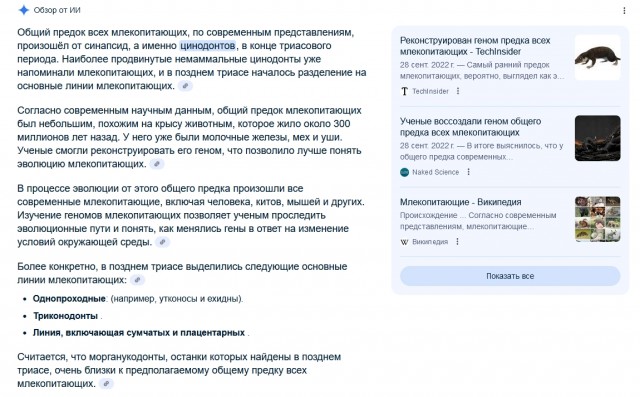Image resolution: width=640 pixels, height=397 pixels.
Task: Open source link after the first paragraph
Action: (185, 86)
